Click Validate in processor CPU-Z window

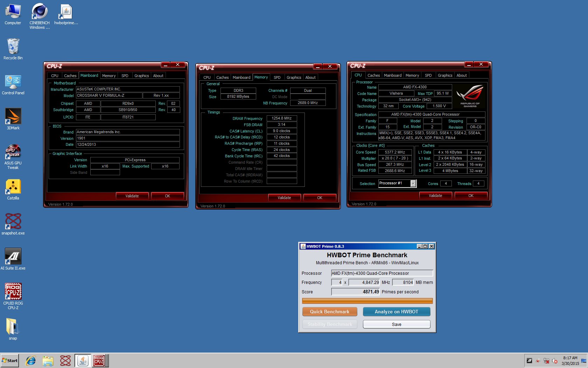[x=436, y=196]
